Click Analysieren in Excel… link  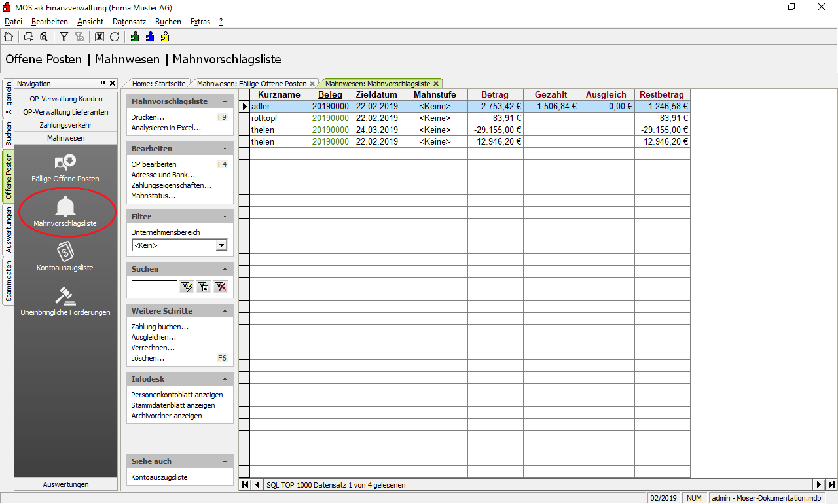click(x=166, y=128)
